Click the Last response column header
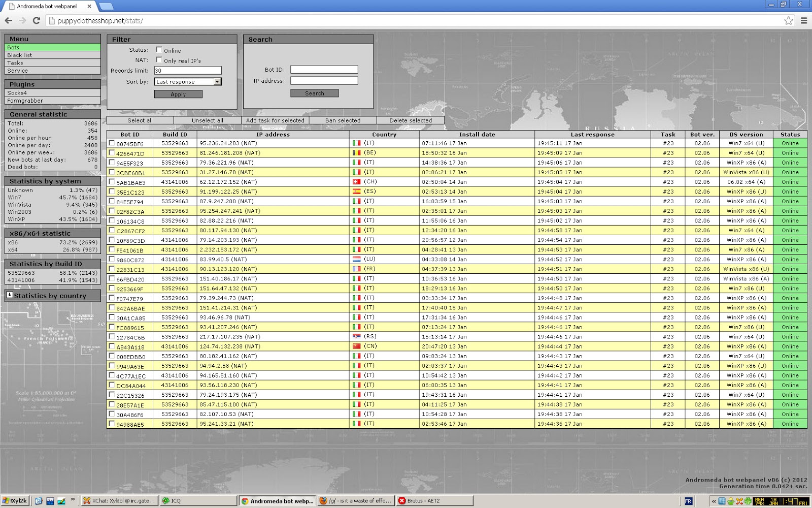Viewport: 812px width, 508px height. coord(592,135)
